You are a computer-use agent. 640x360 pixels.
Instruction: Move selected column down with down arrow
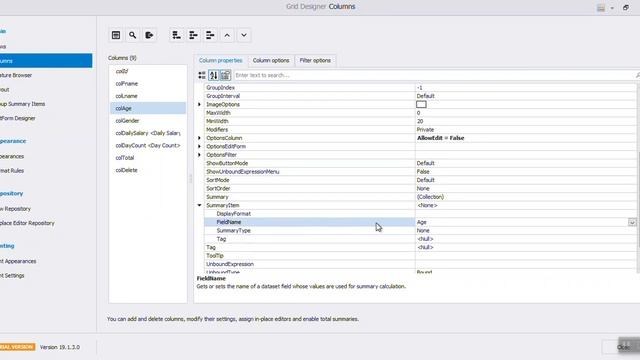(244, 35)
